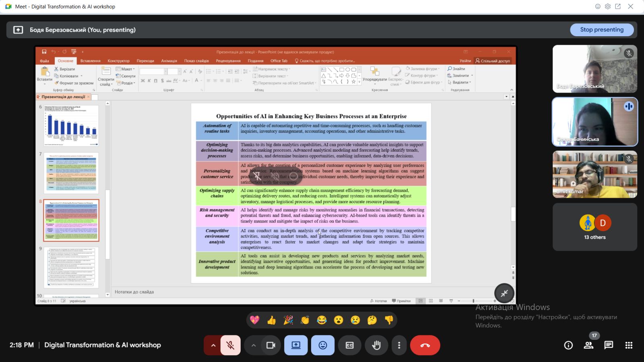This screenshot has width=644, height=362.
Task: Expand the audio settings arrow
Action: pos(213,345)
